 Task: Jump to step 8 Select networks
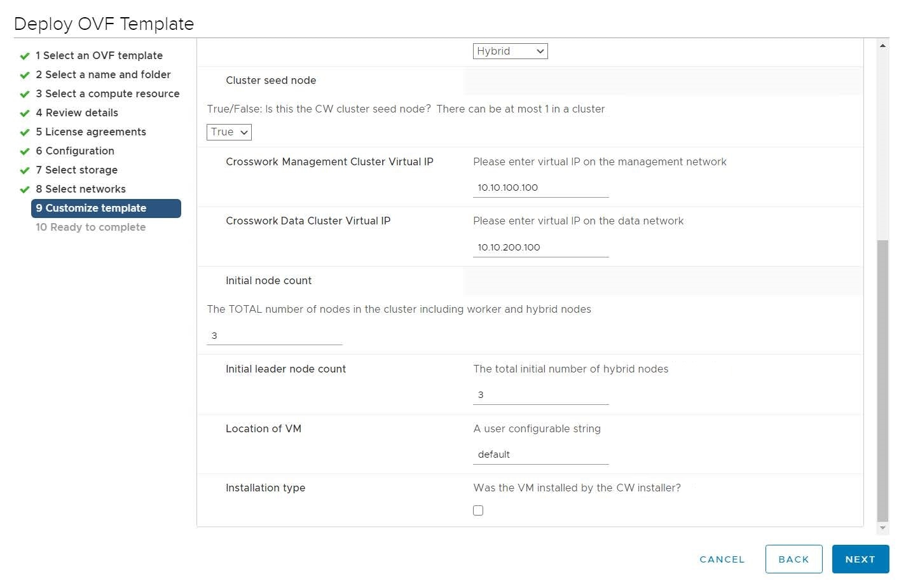pos(81,189)
